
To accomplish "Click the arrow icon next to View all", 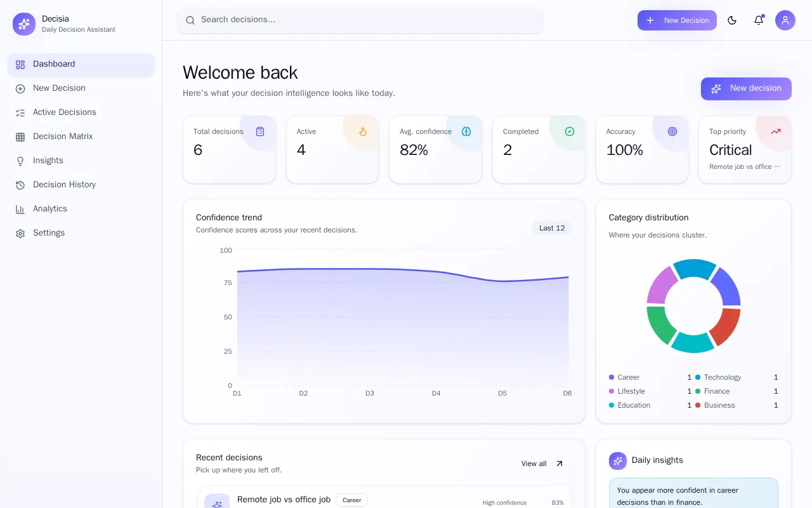I will click(x=560, y=464).
